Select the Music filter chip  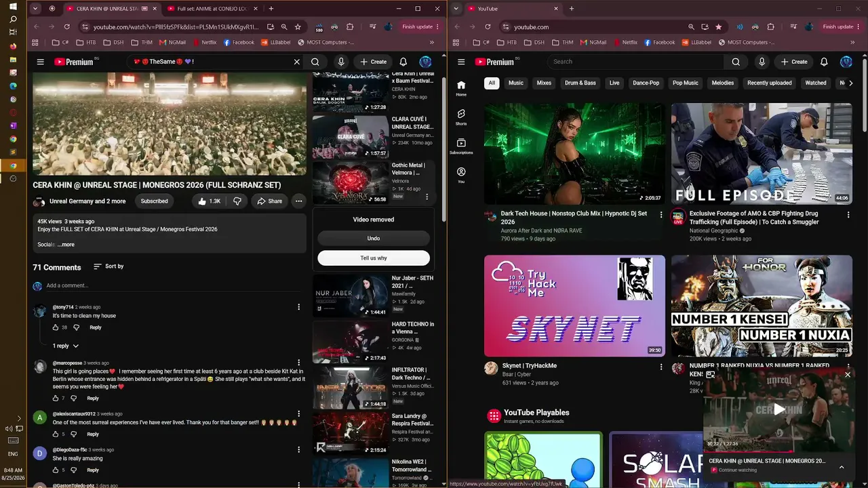point(516,83)
